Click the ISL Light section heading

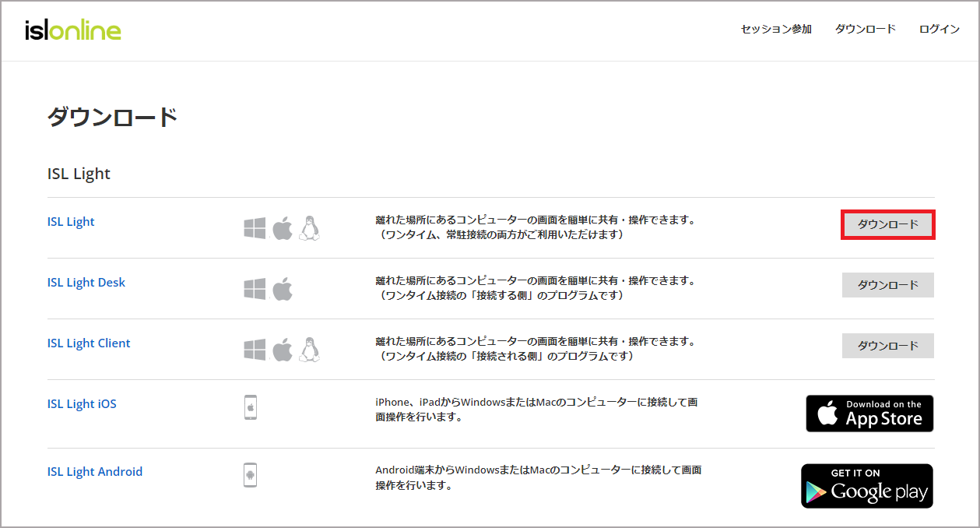[79, 174]
